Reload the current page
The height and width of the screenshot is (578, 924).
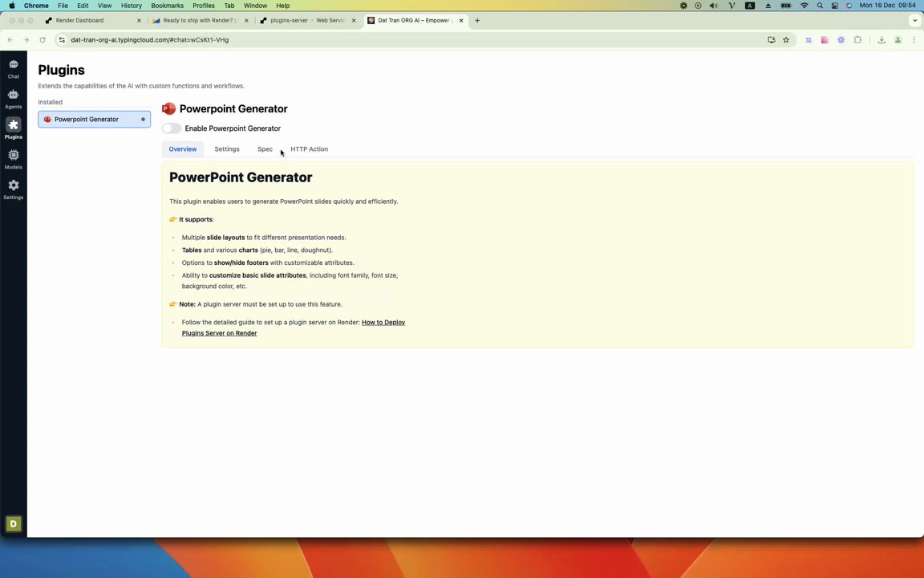point(43,39)
